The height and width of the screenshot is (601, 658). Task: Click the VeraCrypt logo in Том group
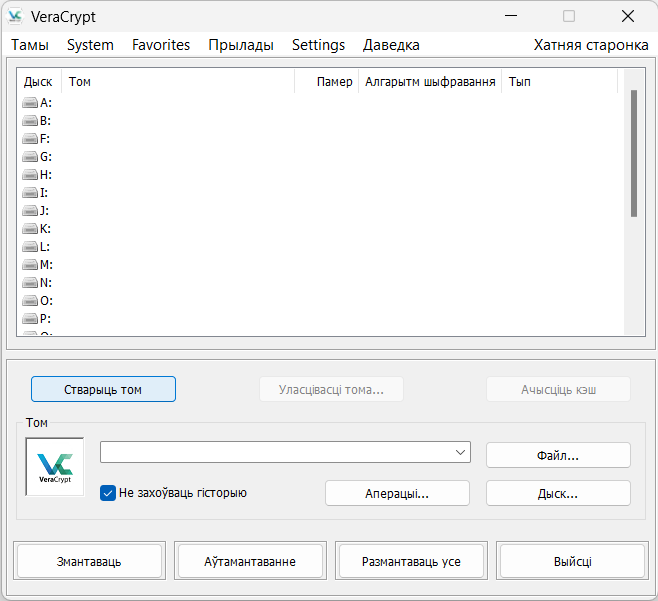point(55,467)
